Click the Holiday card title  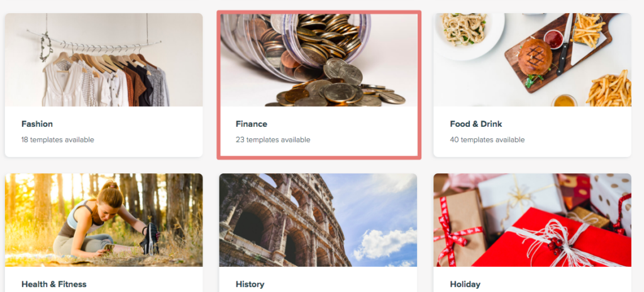coord(465,284)
